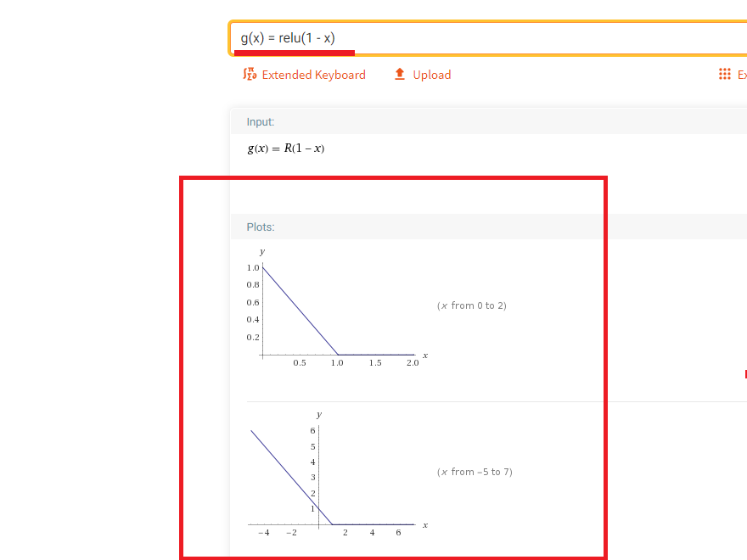Click the 0.6 y-axis tick label of first plot
This screenshot has width=747, height=560.
click(253, 302)
